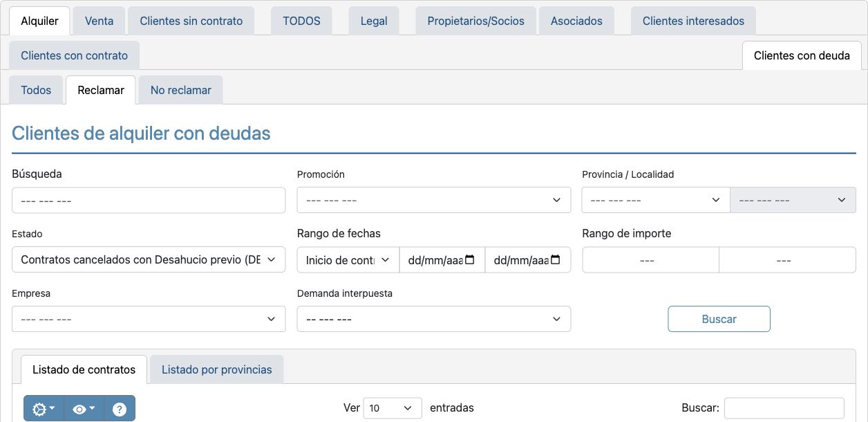
Task: Click the Buscar button
Action: click(x=719, y=319)
